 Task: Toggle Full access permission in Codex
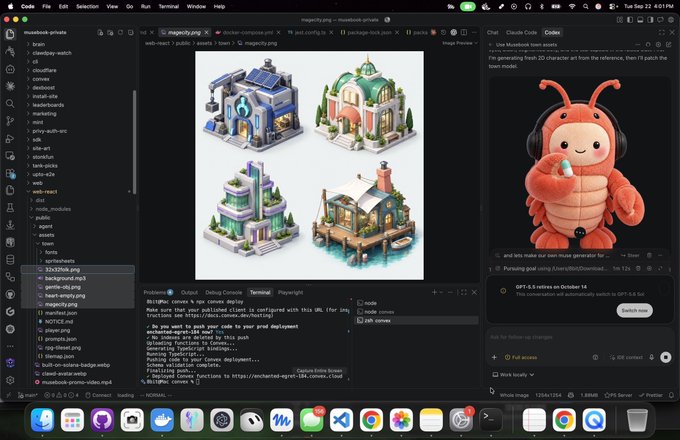tap(521, 357)
